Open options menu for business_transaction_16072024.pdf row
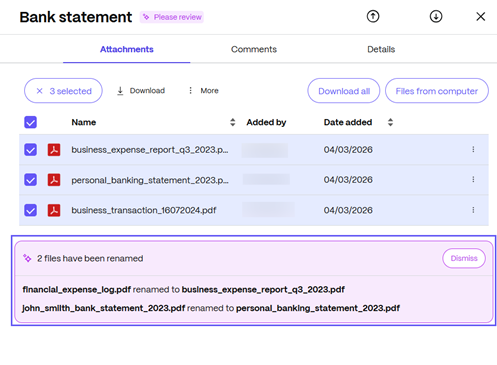The height and width of the screenshot is (365, 497). [x=473, y=210]
